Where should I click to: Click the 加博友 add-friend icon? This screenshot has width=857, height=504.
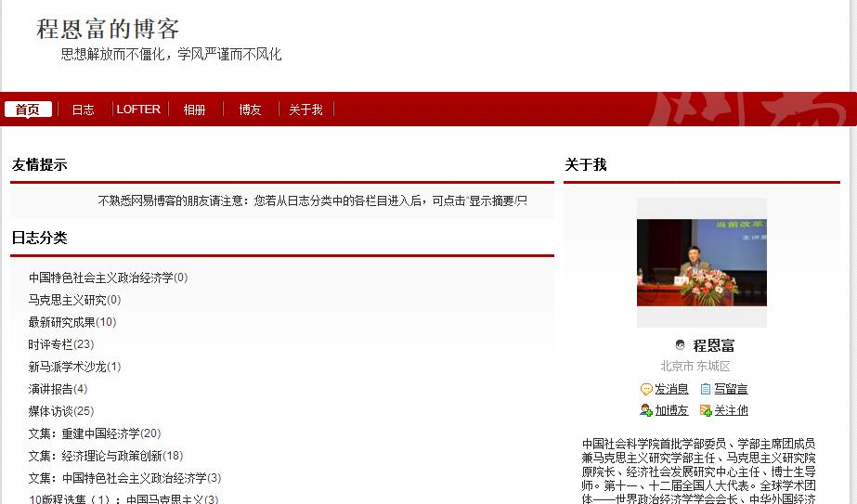click(x=646, y=410)
